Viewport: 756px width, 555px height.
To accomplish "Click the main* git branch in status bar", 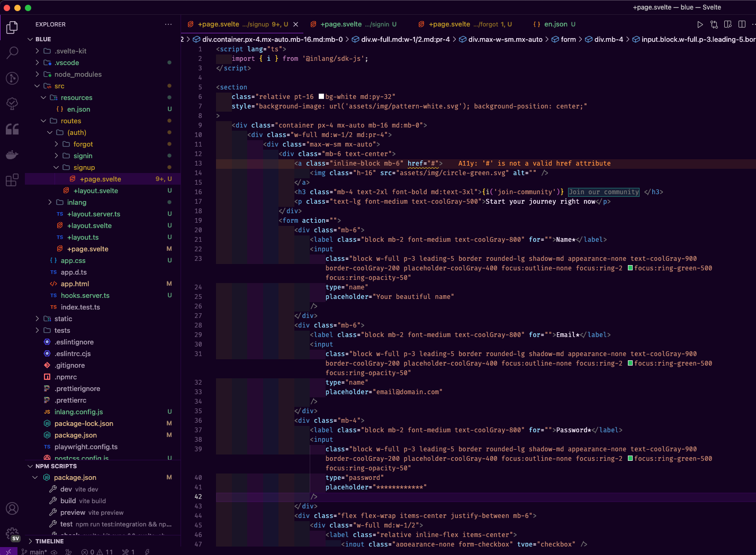I will 35,552.
